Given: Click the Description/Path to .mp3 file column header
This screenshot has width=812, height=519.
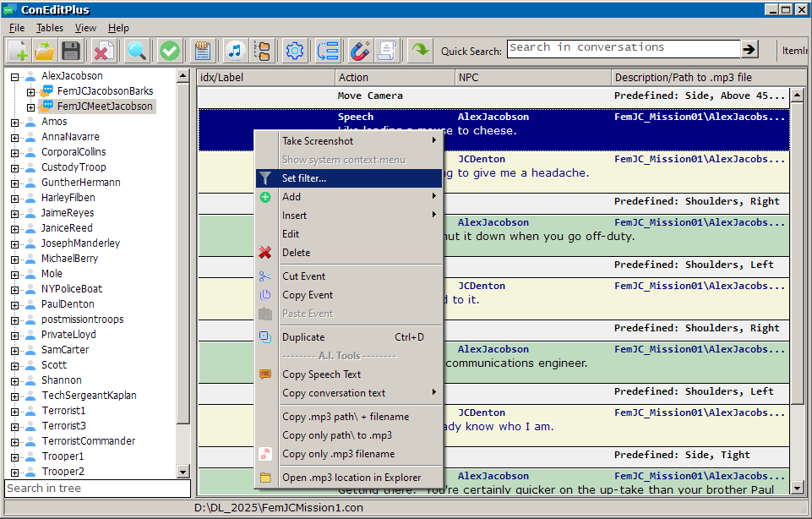Looking at the screenshot, I should click(x=683, y=77).
